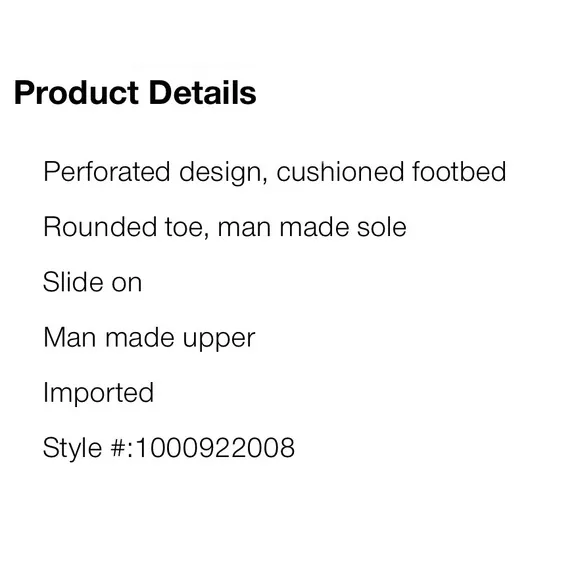Screen dimensions: 580x580
Task: Click the Slide on line
Action: (92, 282)
